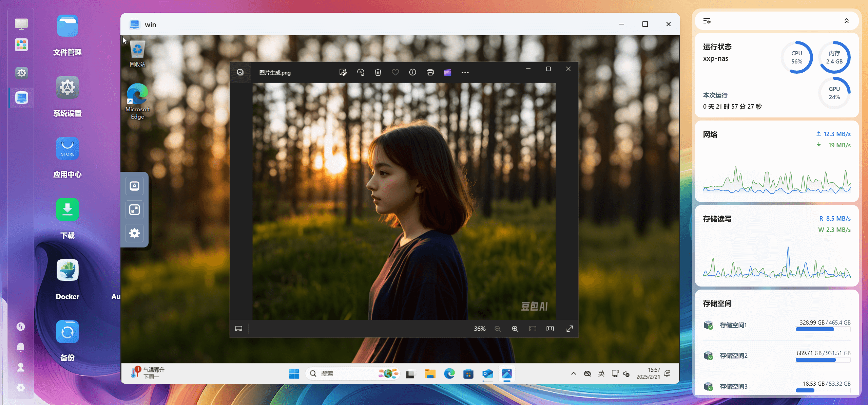Screen dimensions: 868x405
Task: Select the 存储空间1 row
Action: click(777, 325)
